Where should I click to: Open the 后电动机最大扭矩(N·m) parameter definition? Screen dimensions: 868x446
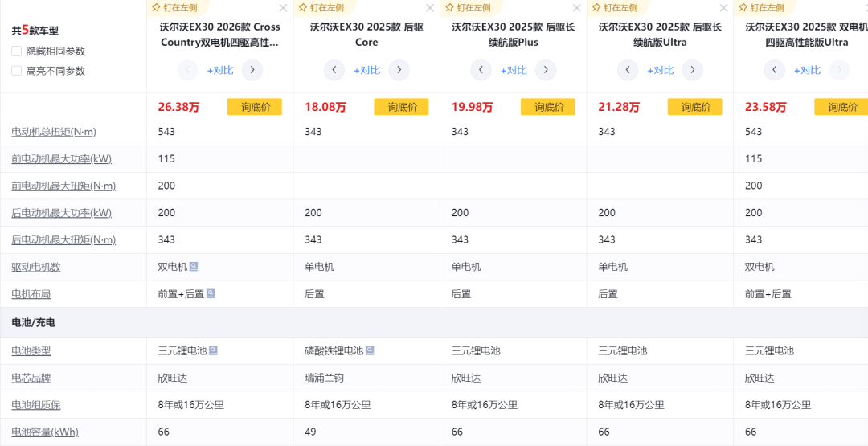(x=63, y=240)
